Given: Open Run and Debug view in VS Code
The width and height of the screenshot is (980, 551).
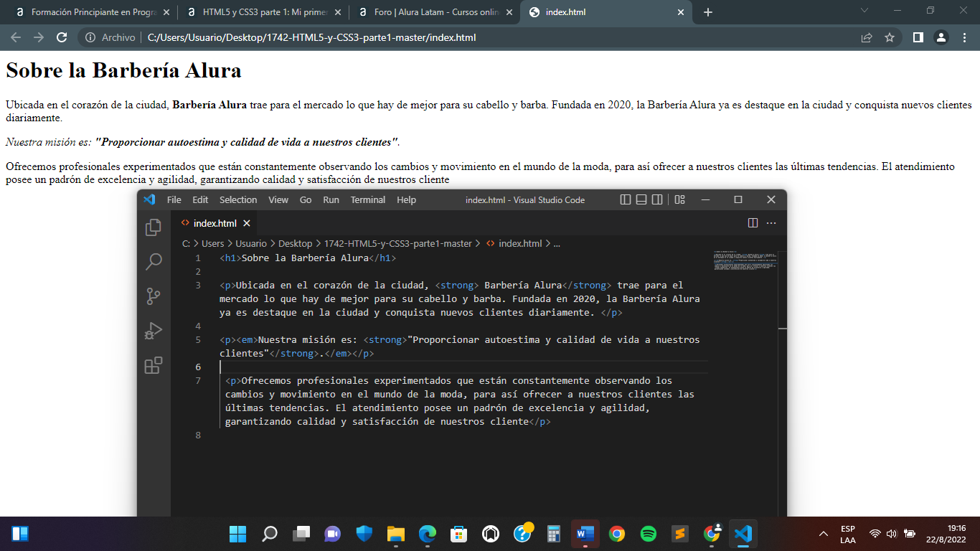Looking at the screenshot, I should pyautogui.click(x=154, y=331).
